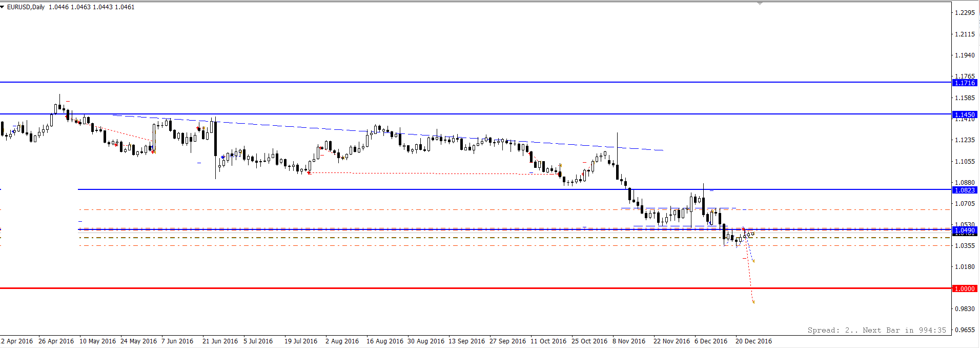Select the blue 1.1450 price label

tap(965, 114)
